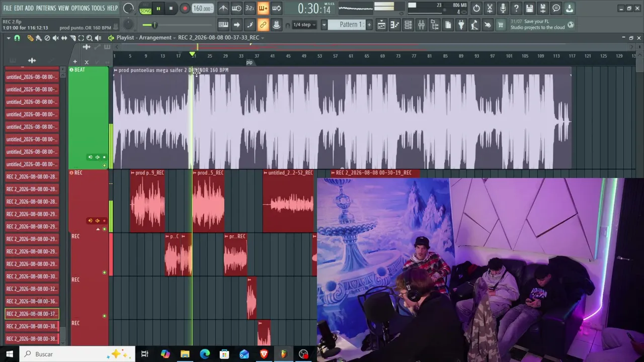Image resolution: width=644 pixels, height=362 pixels.
Task: Click the Windows Start button
Action: pos(10,354)
